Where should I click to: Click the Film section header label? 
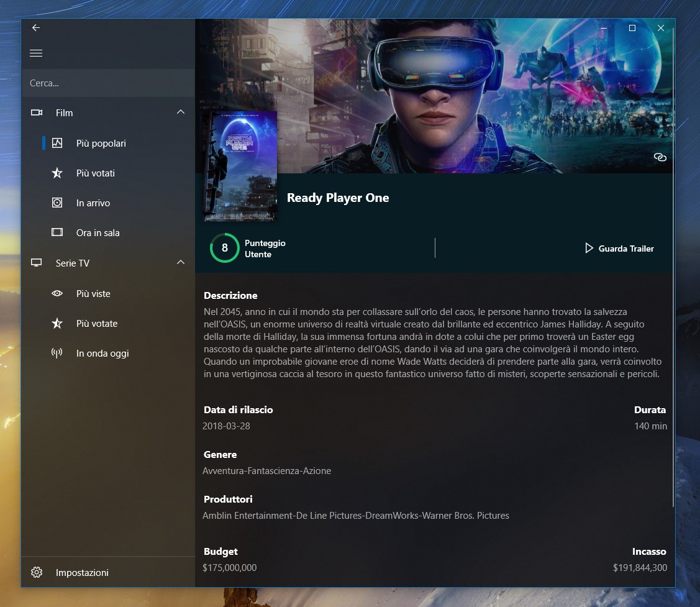click(x=65, y=113)
